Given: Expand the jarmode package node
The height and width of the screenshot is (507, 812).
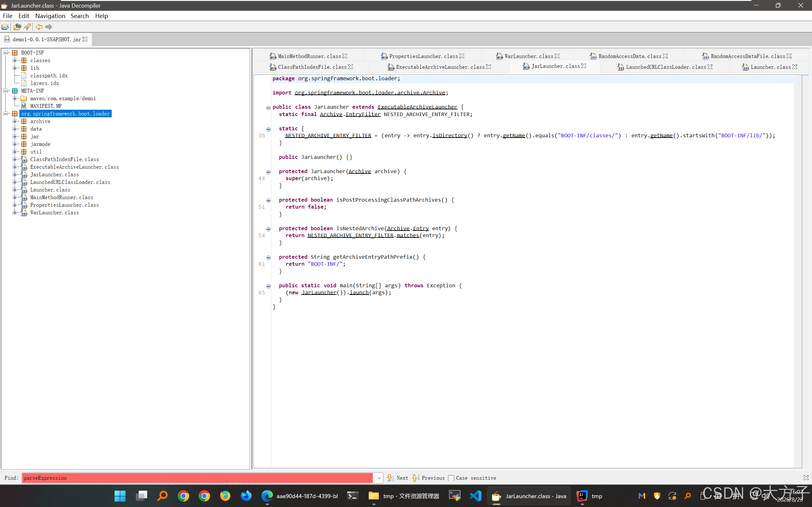Looking at the screenshot, I should [15, 144].
